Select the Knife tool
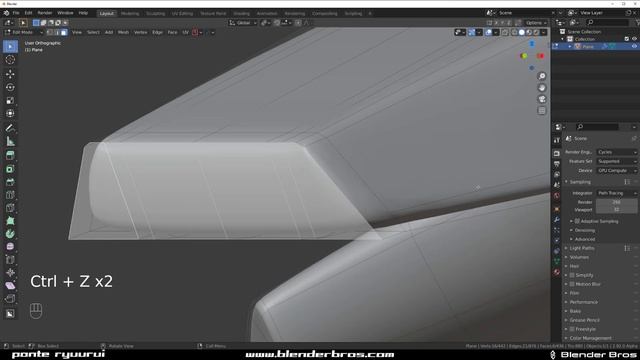 pos(10,208)
